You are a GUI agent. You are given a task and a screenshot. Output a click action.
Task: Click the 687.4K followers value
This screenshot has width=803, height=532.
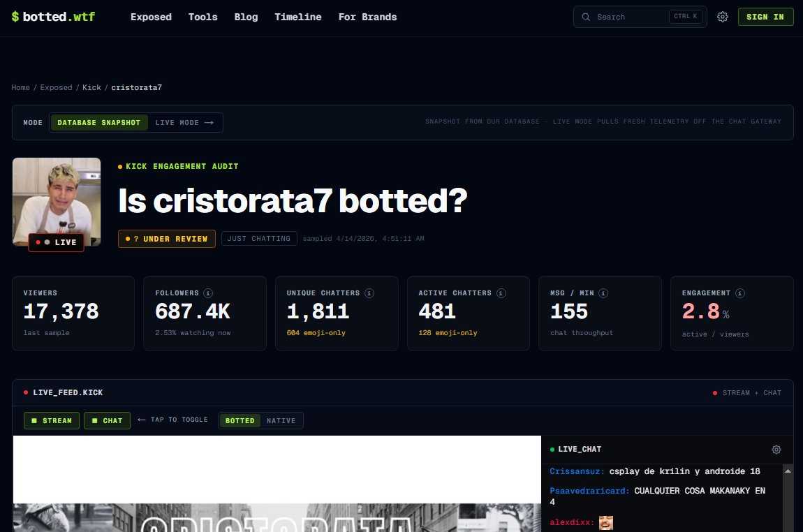[x=193, y=311]
